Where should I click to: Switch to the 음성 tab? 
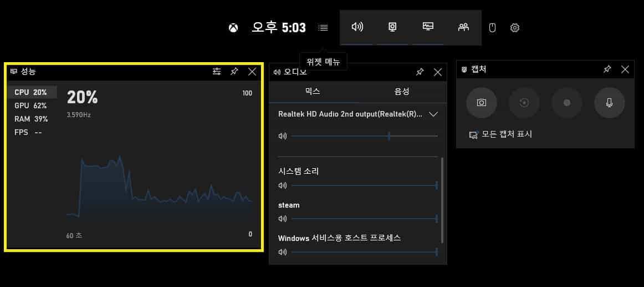(402, 92)
